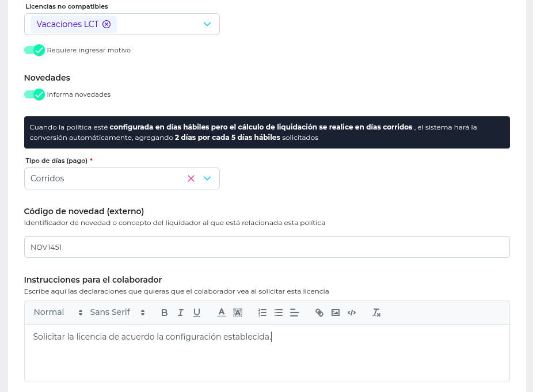Click the code block icon
This screenshot has height=392, width=533.
tap(352, 313)
